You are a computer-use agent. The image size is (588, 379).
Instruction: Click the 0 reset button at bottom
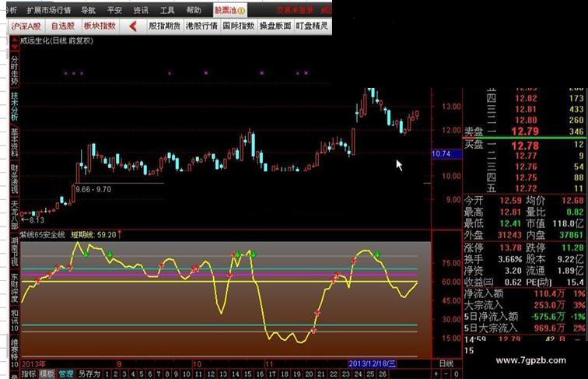coord(456,374)
